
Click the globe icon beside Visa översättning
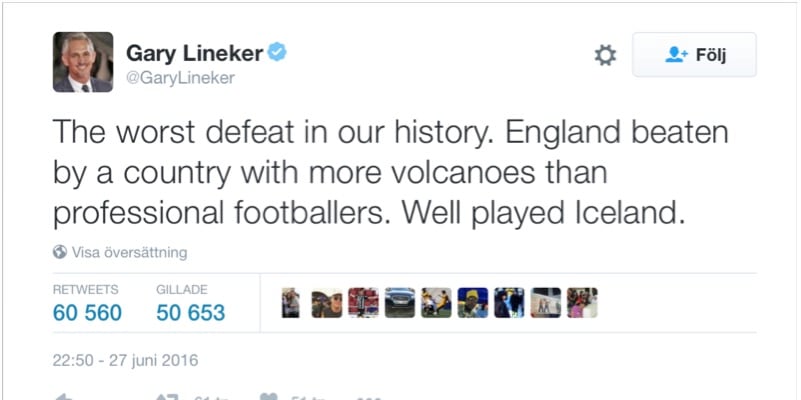pos(60,252)
